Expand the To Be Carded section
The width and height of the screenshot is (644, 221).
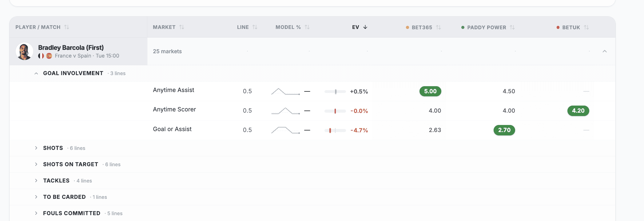(x=36, y=197)
